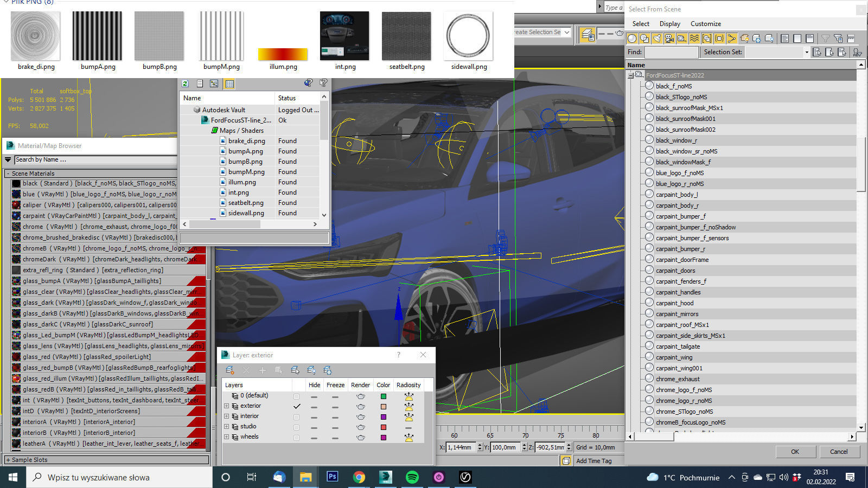Toggle Display Space Warps filter icon
This screenshot has width=868, height=488.
[x=694, y=38]
